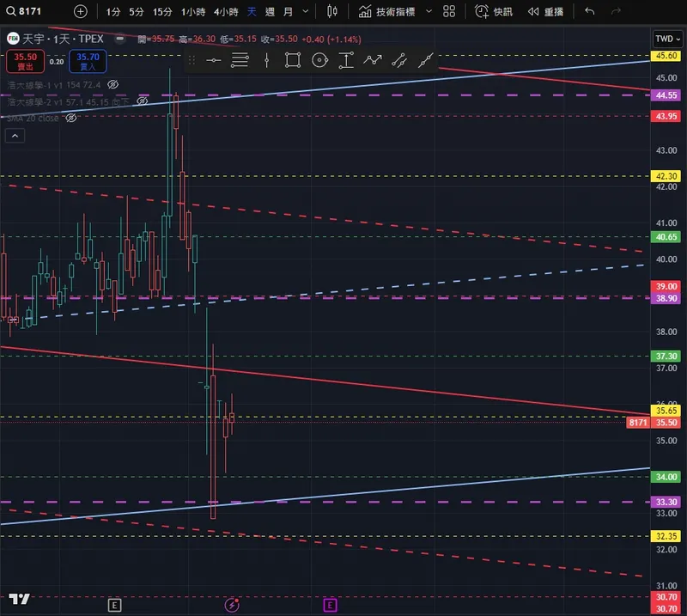This screenshot has height=616, width=687.
Task: Click the green 37.30 price label
Action: (666, 356)
